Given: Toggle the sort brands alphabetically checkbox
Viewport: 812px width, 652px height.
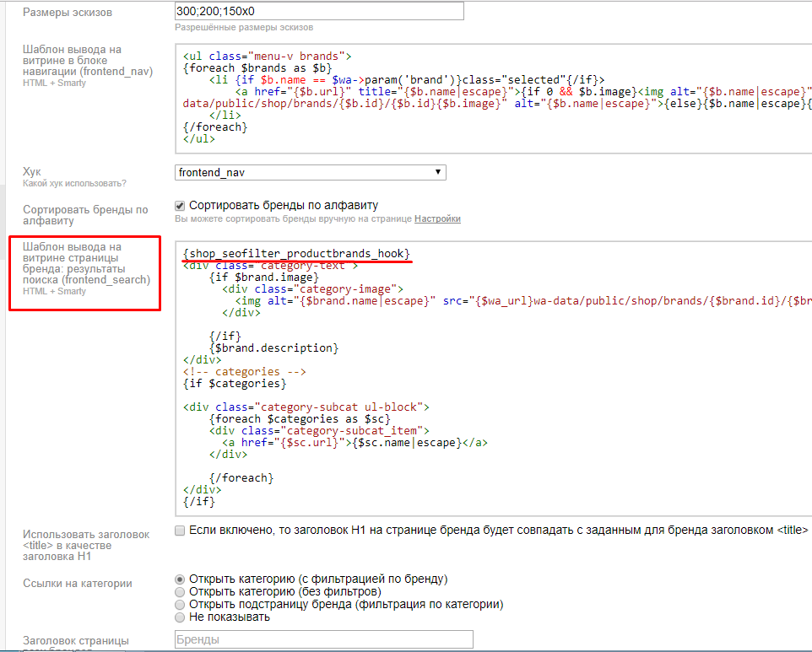Looking at the screenshot, I should click(180, 205).
